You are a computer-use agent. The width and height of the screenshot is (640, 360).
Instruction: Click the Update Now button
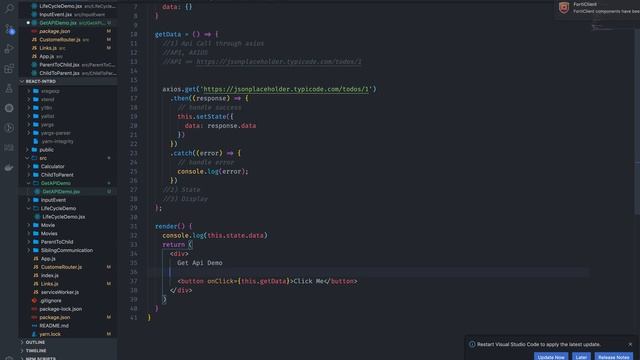tap(551, 357)
